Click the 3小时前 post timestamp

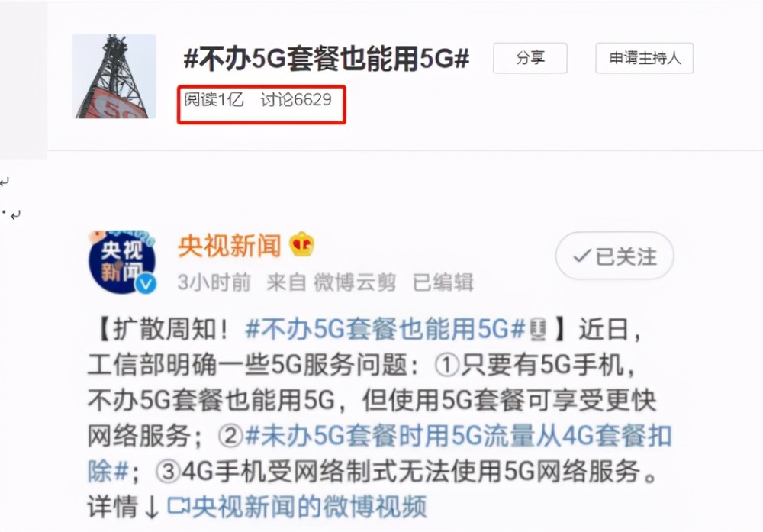214,282
